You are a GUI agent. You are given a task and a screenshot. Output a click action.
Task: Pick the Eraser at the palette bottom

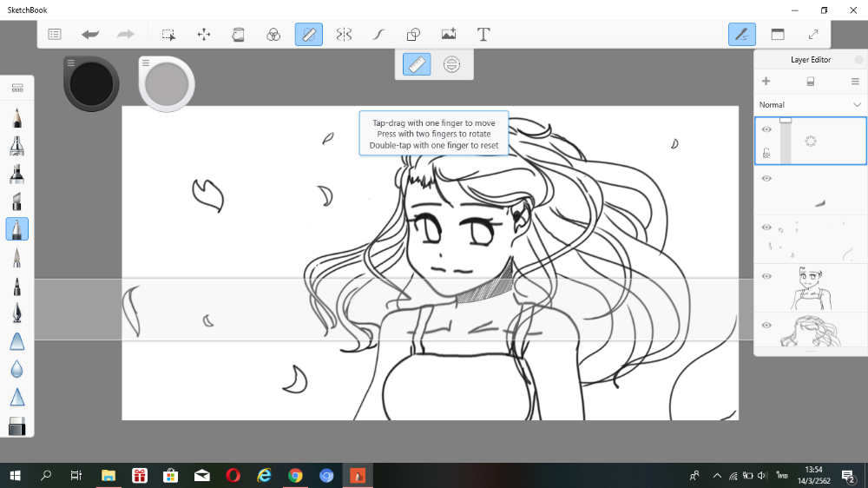click(17, 426)
